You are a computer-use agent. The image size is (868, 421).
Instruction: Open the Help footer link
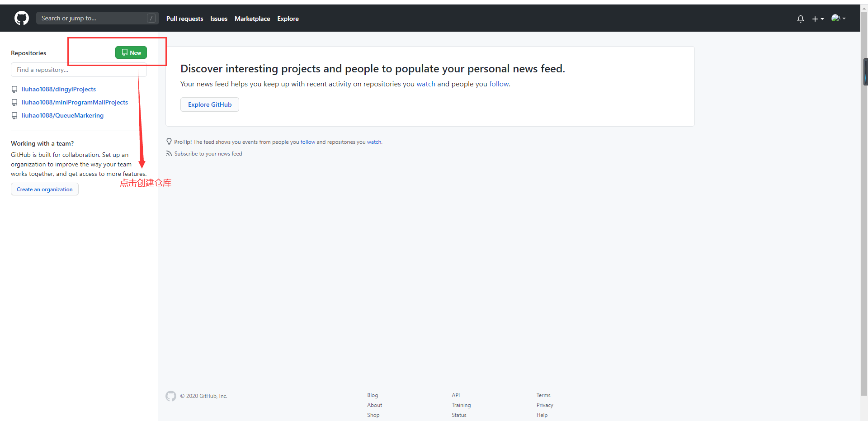click(x=542, y=415)
